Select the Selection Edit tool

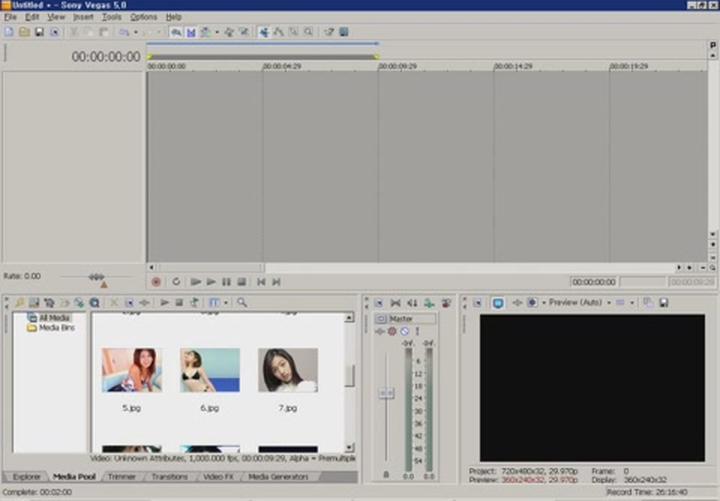point(293,32)
